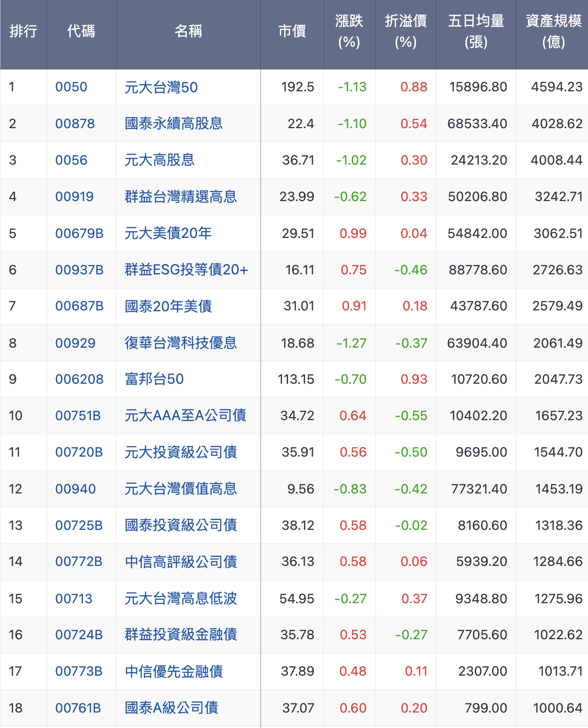The image size is (588, 728).
Task: Open ETF code link 00713
Action: [74, 599]
